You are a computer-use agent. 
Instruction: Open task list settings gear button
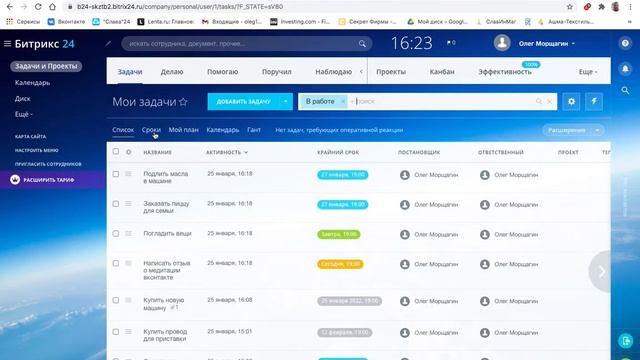[571, 101]
